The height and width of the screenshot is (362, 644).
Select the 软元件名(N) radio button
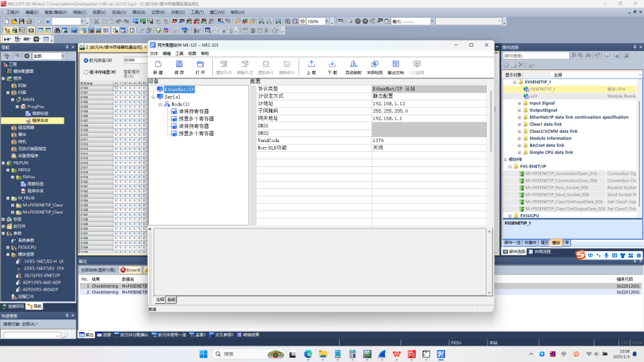click(x=86, y=60)
